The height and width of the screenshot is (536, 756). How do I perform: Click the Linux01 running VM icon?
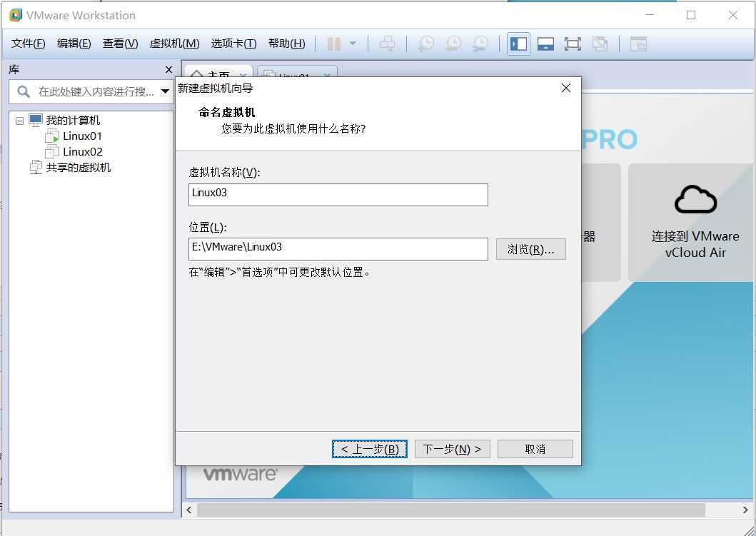pos(51,136)
